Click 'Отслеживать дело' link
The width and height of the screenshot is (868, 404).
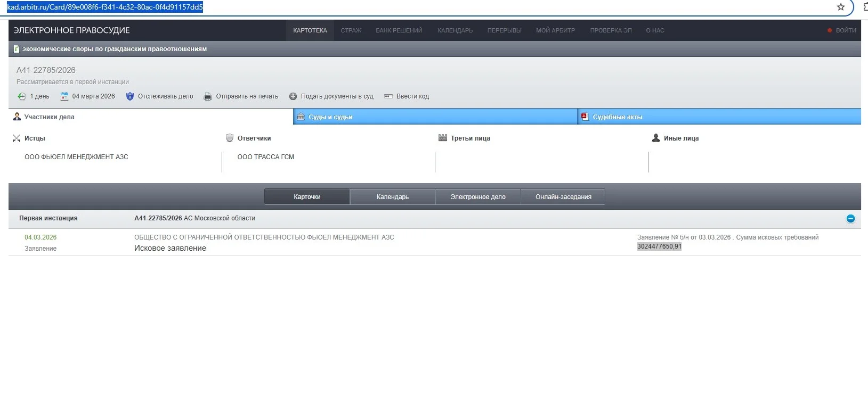click(x=166, y=96)
